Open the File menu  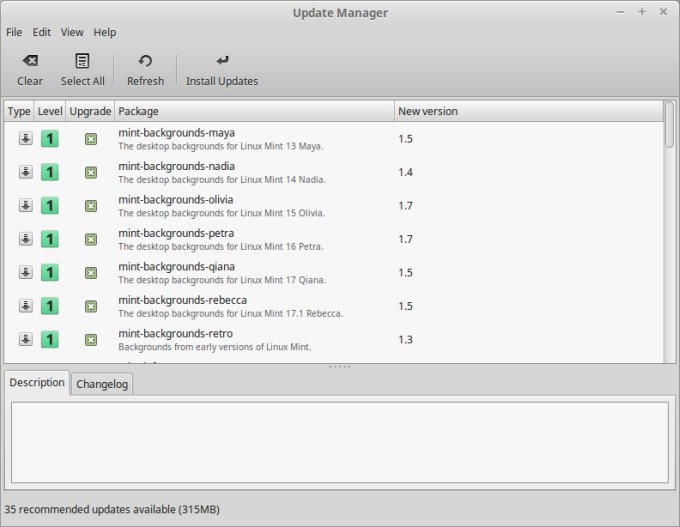[x=14, y=33]
